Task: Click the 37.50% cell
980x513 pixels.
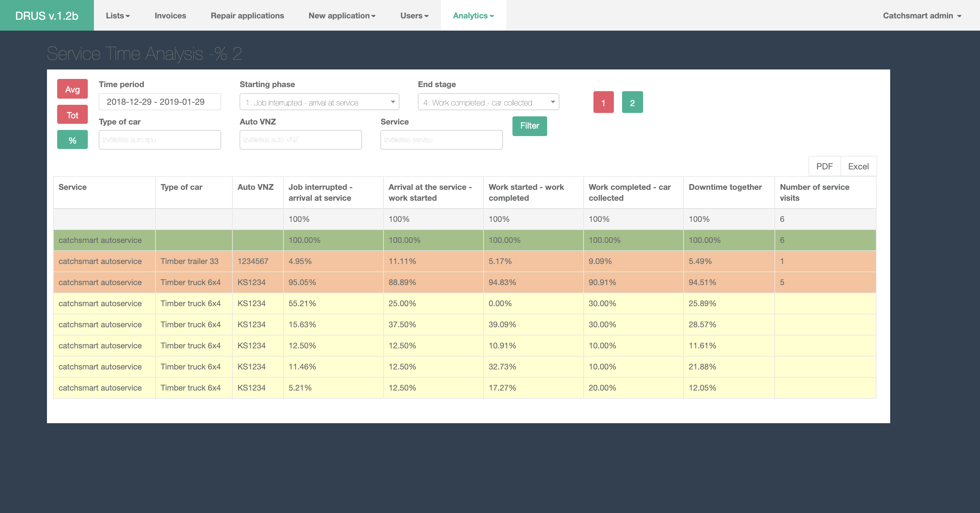Action: click(x=433, y=325)
